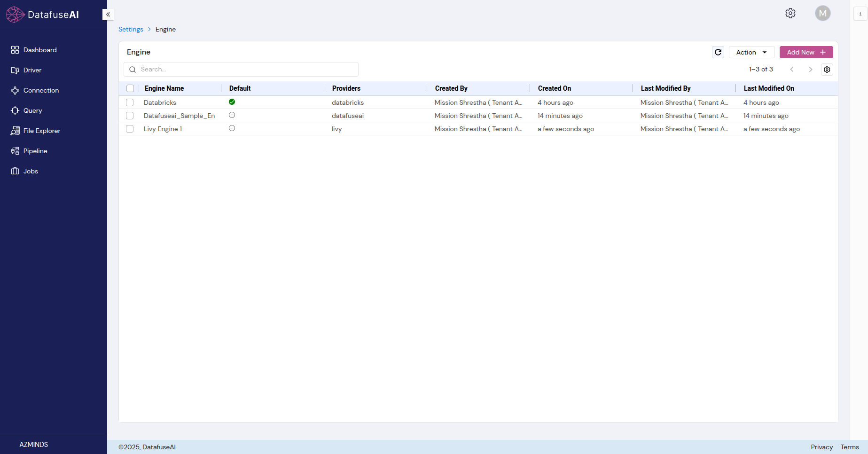Go to previous page of engines

coord(792,70)
